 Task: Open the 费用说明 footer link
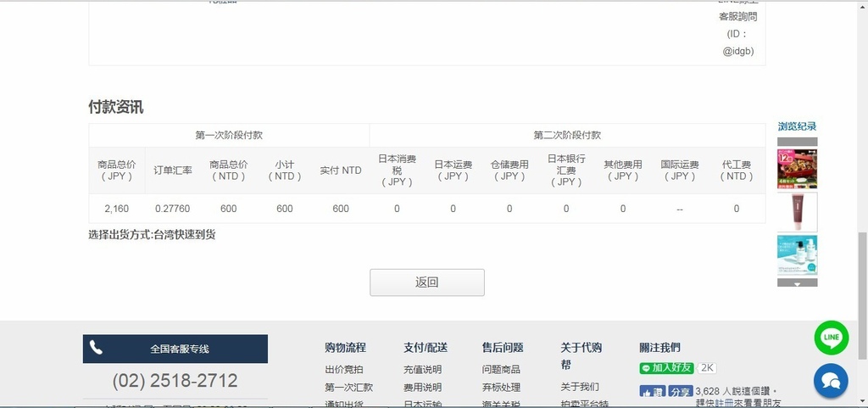pyautogui.click(x=422, y=387)
